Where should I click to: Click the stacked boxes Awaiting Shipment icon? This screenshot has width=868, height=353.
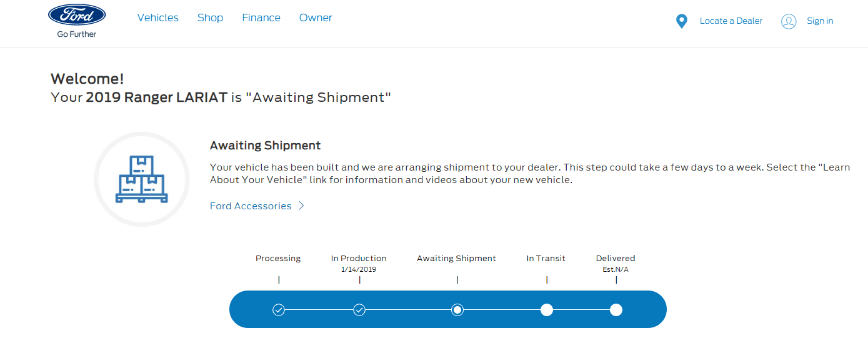pos(141,179)
